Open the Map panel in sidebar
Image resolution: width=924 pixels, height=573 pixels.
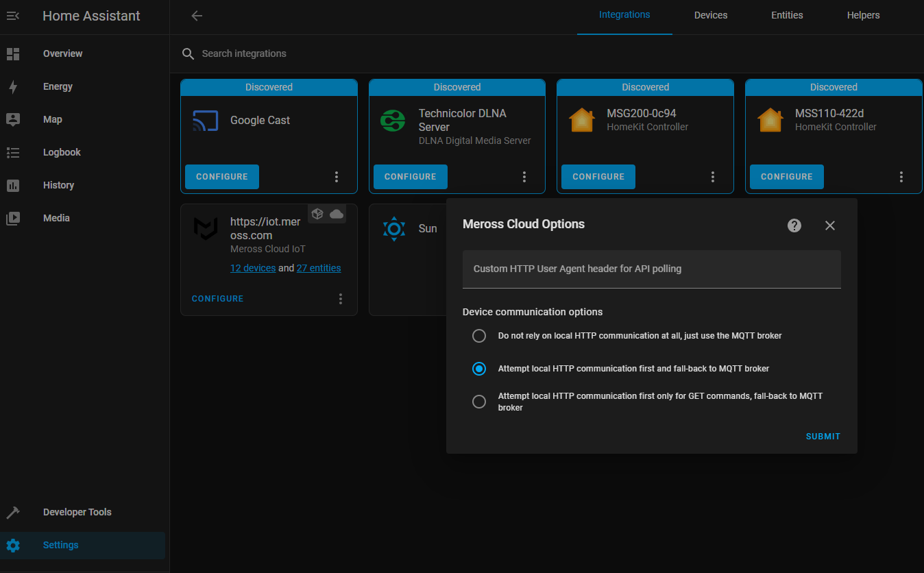point(82,119)
